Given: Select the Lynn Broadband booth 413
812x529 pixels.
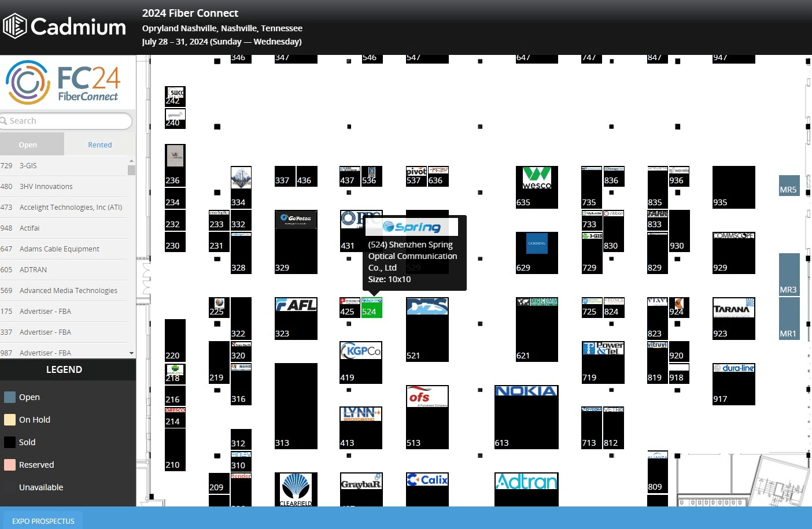Looking at the screenshot, I should (361, 428).
